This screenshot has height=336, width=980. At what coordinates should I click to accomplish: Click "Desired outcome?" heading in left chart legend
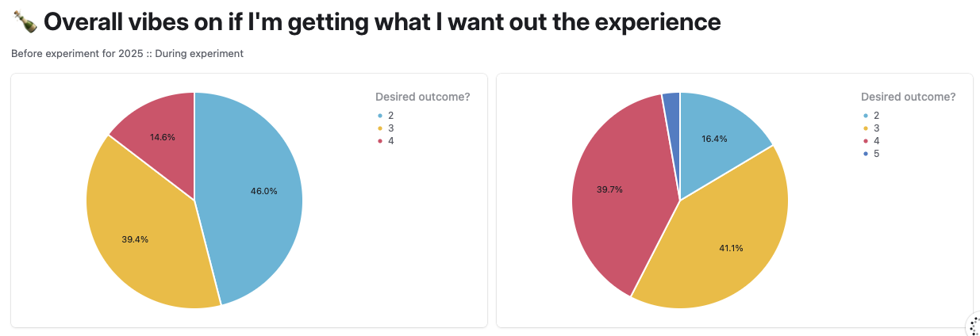tap(422, 97)
